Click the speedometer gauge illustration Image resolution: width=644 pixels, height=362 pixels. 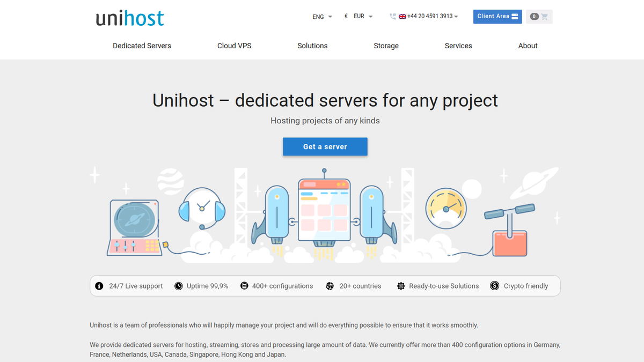[445, 208]
